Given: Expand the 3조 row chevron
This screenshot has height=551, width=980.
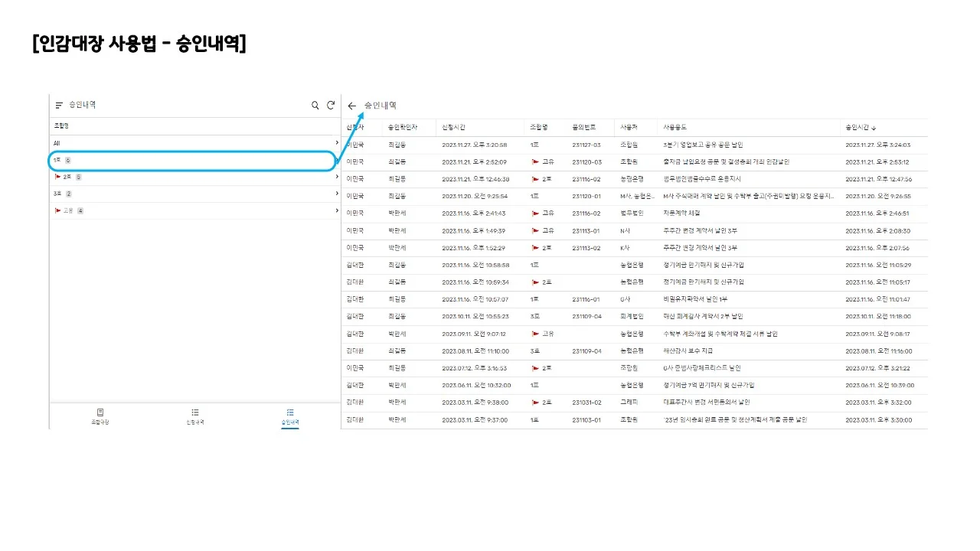Looking at the screenshot, I should pyautogui.click(x=336, y=194).
